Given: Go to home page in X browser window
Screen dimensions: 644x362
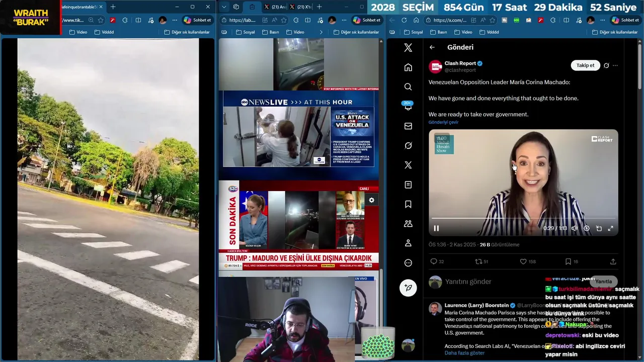Looking at the screenshot, I should pyautogui.click(x=416, y=20).
